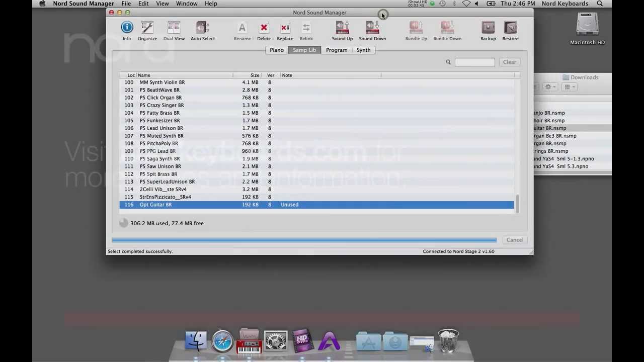
Task: Select row P5 Lead Unison BR
Action: click(x=316, y=128)
